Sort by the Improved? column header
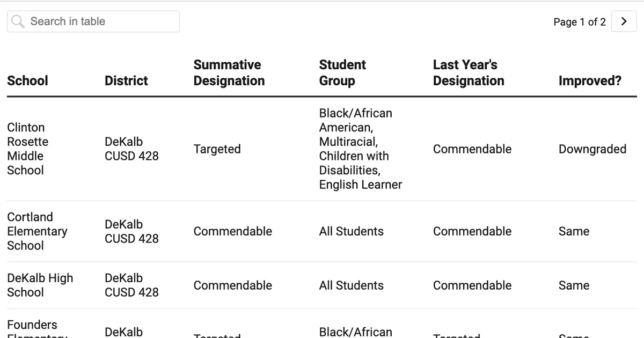Image resolution: width=644 pixels, height=338 pixels. click(x=590, y=80)
